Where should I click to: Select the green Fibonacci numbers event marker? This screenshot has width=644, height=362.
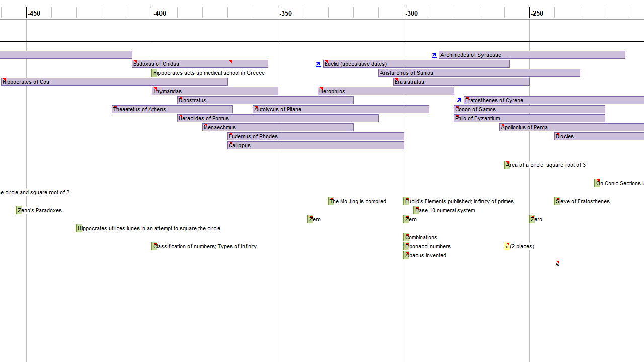tap(406, 246)
